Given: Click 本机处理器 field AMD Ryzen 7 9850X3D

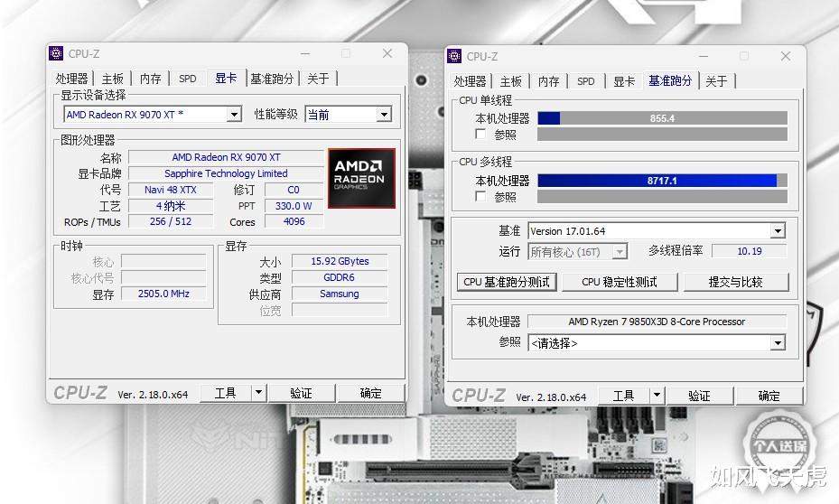Looking at the screenshot, I should point(657,322).
